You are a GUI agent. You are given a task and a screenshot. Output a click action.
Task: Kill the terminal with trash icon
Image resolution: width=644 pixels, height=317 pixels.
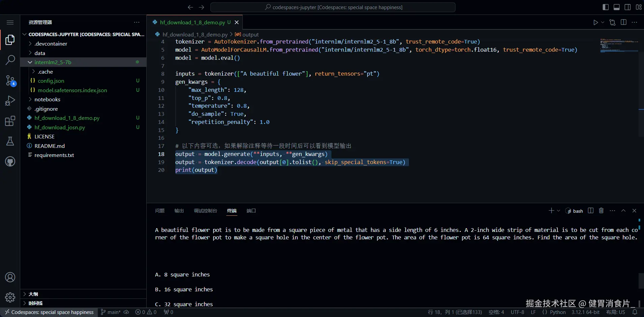(x=601, y=211)
